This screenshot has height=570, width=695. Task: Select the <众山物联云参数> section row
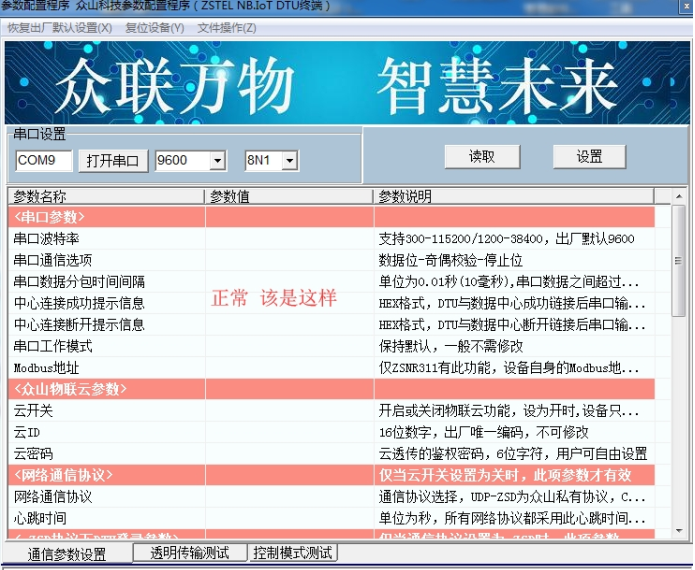331,389
